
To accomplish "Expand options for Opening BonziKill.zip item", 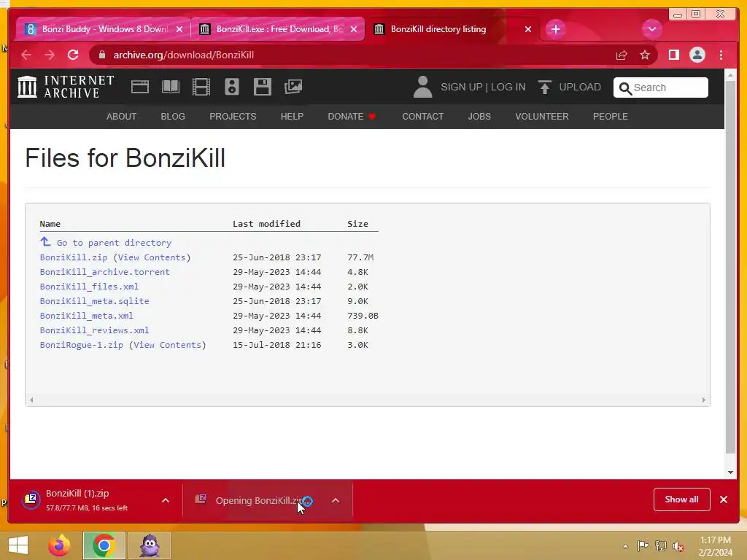I will (336, 500).
